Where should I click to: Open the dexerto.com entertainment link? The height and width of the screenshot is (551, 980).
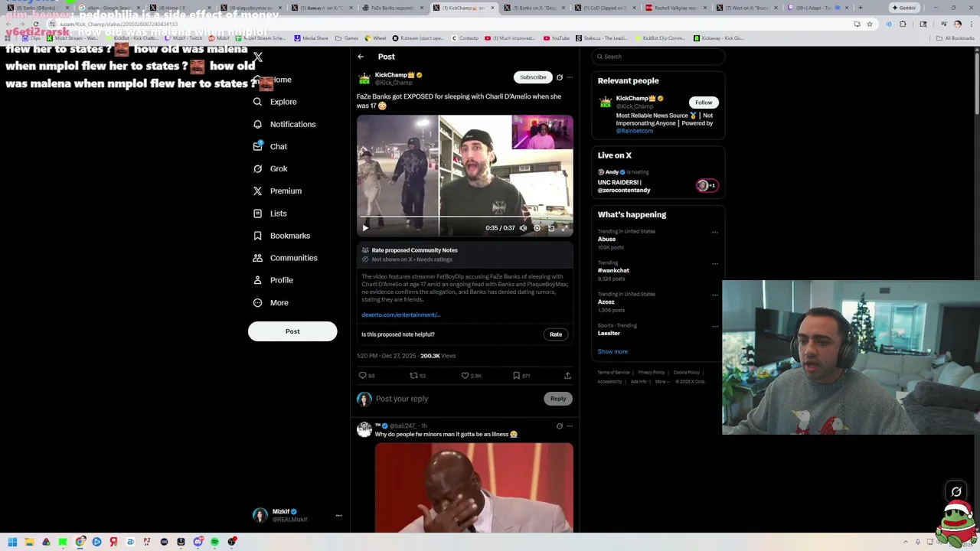click(401, 315)
